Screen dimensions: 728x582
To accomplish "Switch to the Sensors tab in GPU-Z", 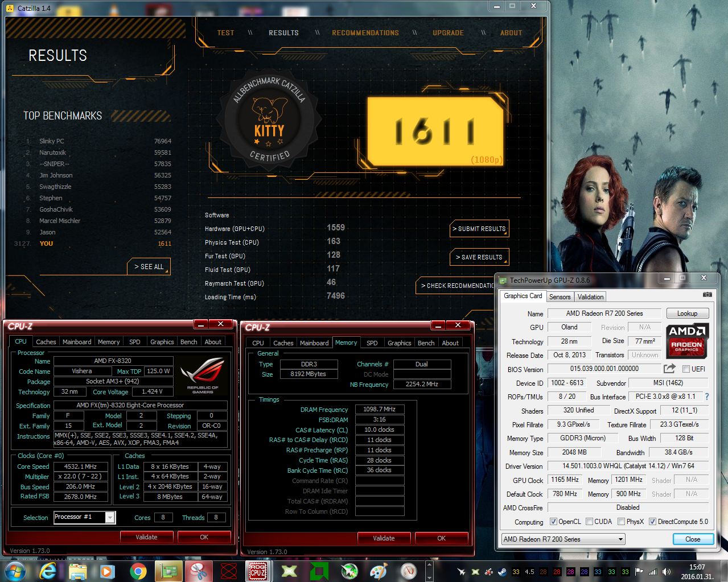I will [560, 296].
